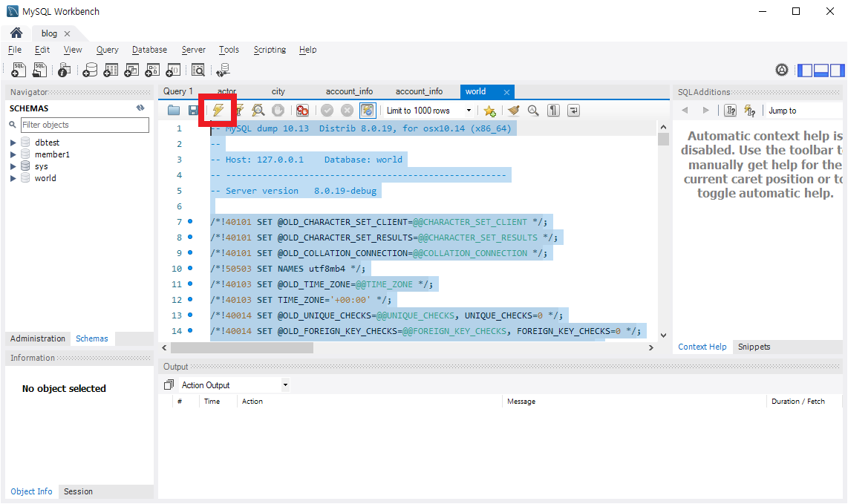This screenshot has width=848, height=504.
Task: Rollback the transaction X icon
Action: click(348, 111)
